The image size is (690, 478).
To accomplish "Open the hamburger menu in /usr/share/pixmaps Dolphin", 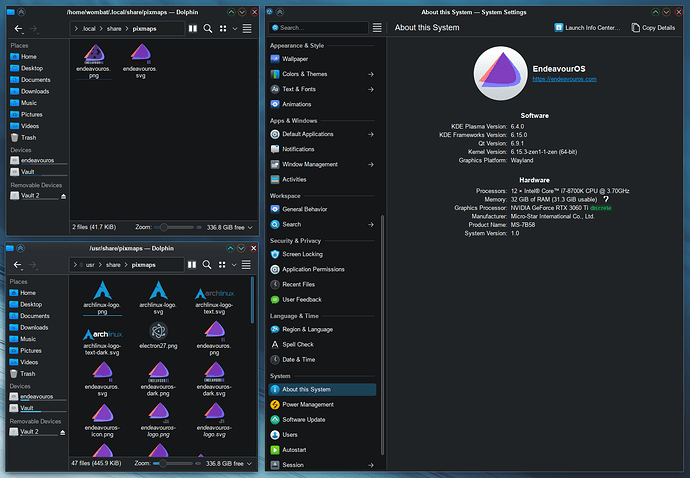I will click(247, 266).
